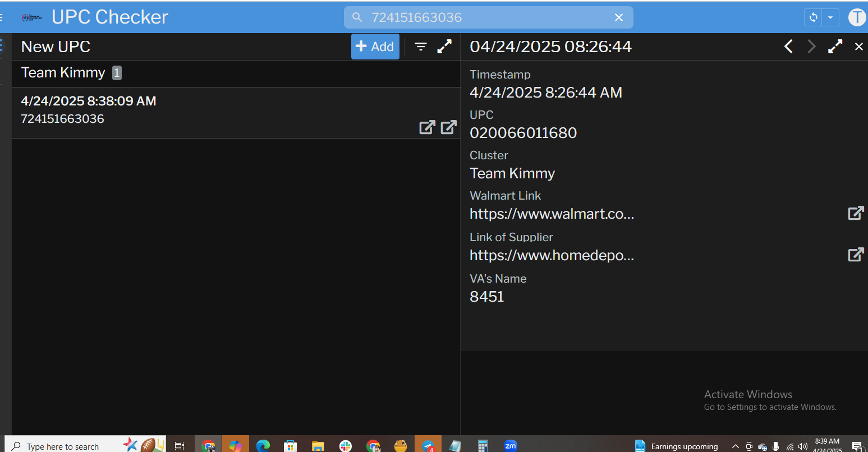This screenshot has width=868, height=452.
Task: Click the sync refresh icon
Action: pos(813,17)
